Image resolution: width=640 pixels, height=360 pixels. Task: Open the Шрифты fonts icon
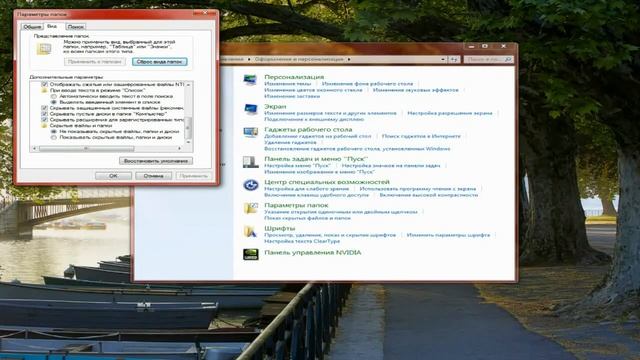point(250,231)
